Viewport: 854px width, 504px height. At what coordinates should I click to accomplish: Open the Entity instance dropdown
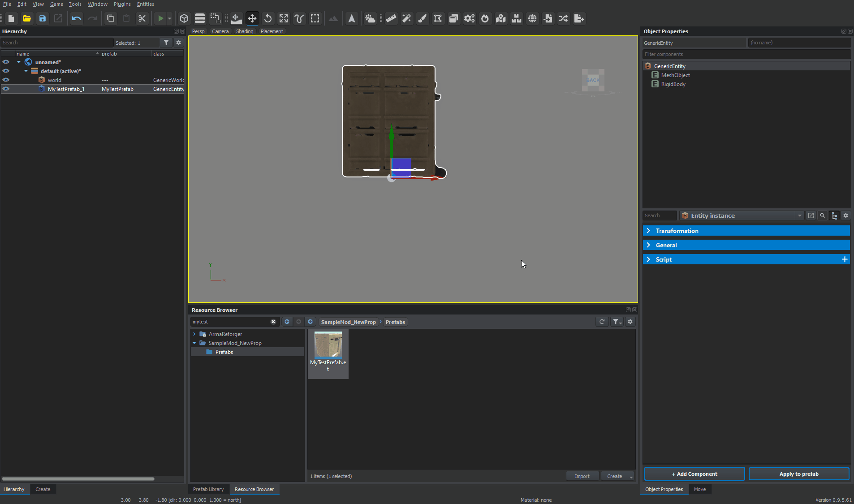(800, 216)
